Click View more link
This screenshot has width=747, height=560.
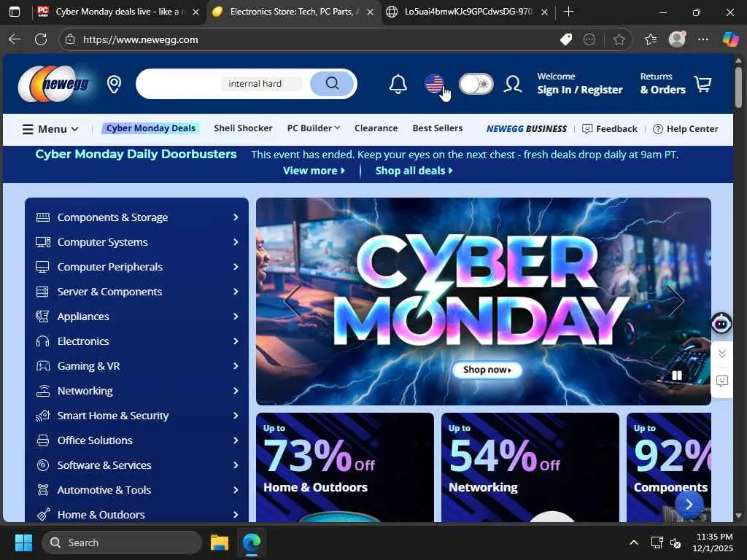(x=314, y=171)
